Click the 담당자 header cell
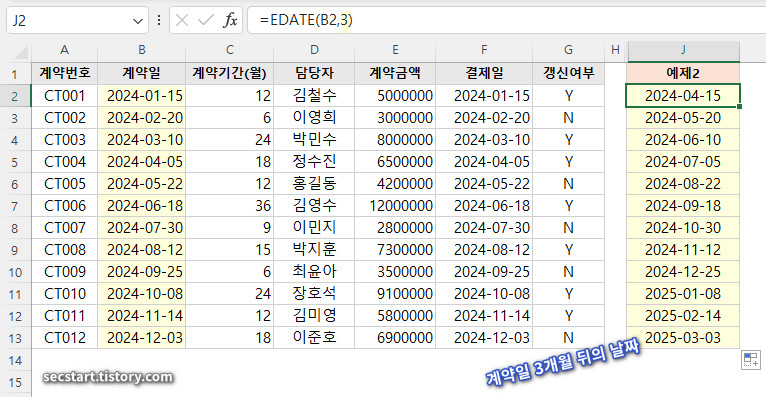The image size is (766, 397). (x=314, y=73)
